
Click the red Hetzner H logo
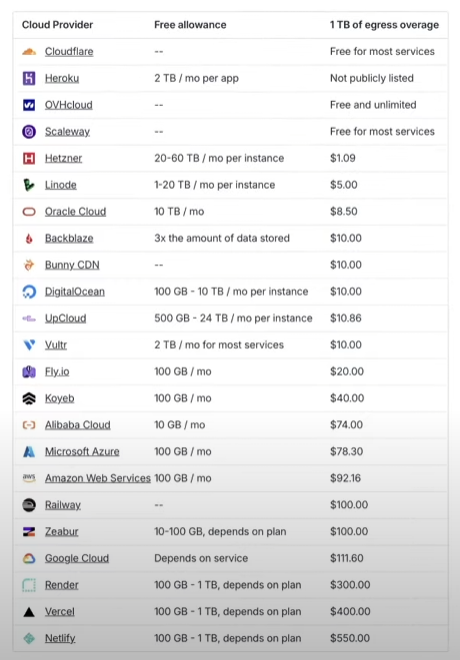(29, 158)
